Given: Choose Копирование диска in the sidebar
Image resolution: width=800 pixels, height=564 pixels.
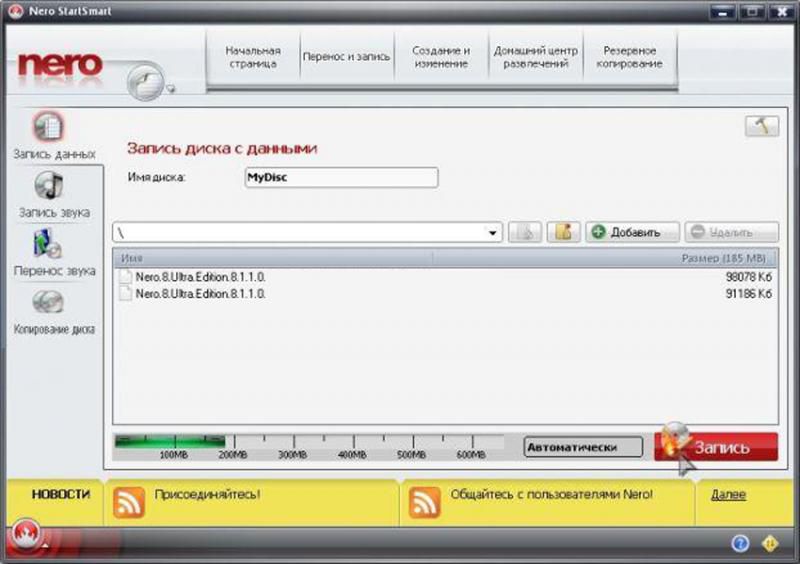Looking at the screenshot, I should coord(50,302).
